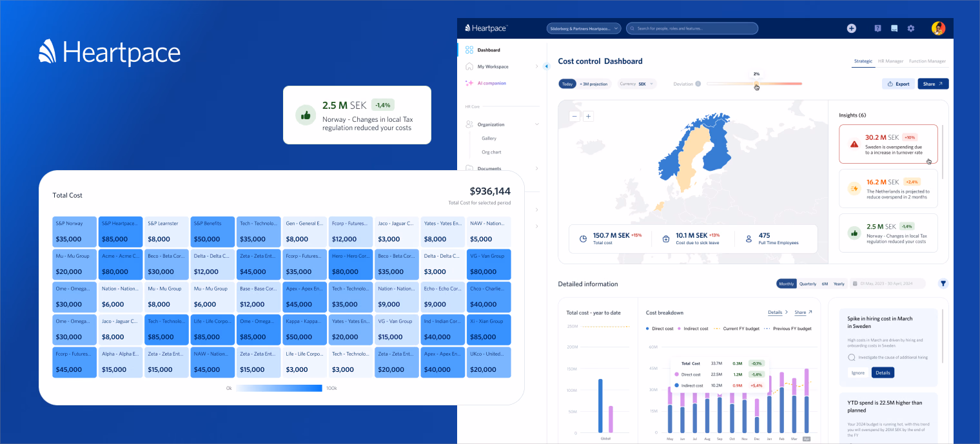Zoom in the map with the plus button
Screen dimensions: 980x444
coord(588,116)
